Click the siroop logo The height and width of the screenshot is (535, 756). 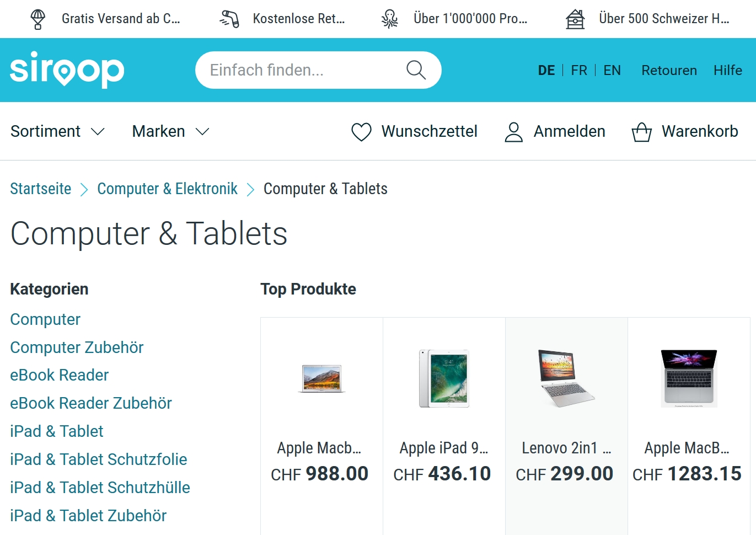[x=67, y=69]
